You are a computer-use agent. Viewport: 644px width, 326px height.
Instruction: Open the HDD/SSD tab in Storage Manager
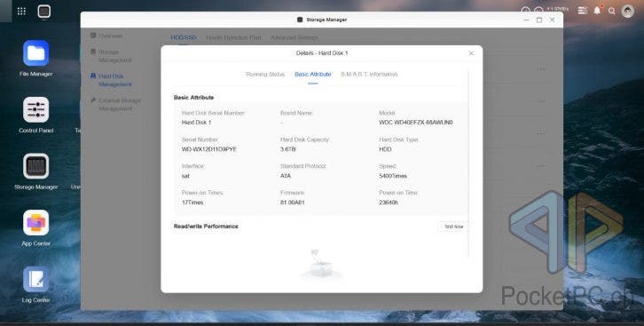[184, 37]
